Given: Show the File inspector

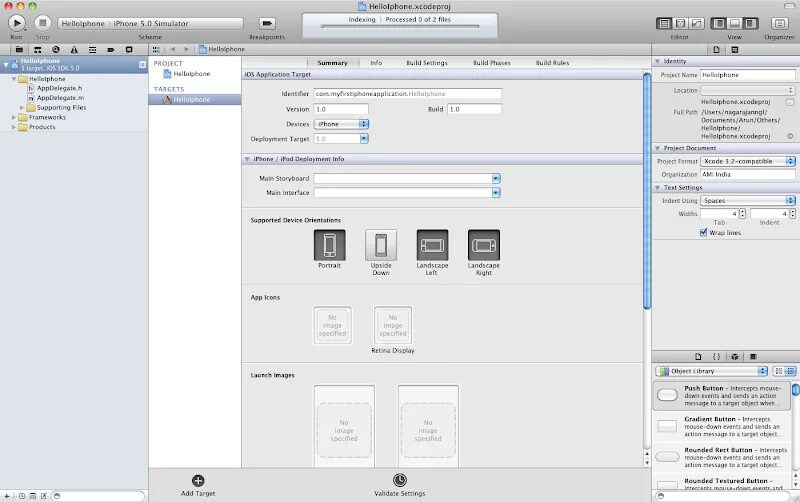Looking at the screenshot, I should point(716,49).
